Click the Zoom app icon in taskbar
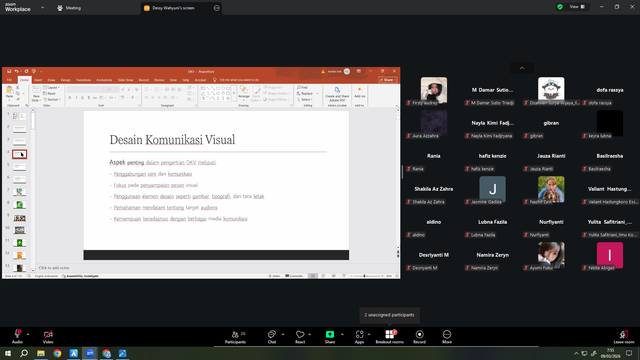This screenshot has width=640, height=360. point(90,353)
